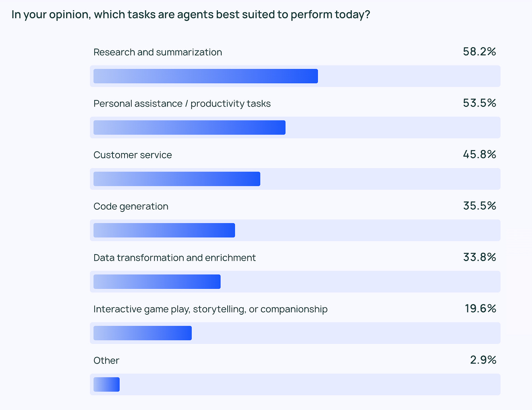Select the Personal assistance / productivity tasks label
The image size is (532, 410).
point(182,104)
